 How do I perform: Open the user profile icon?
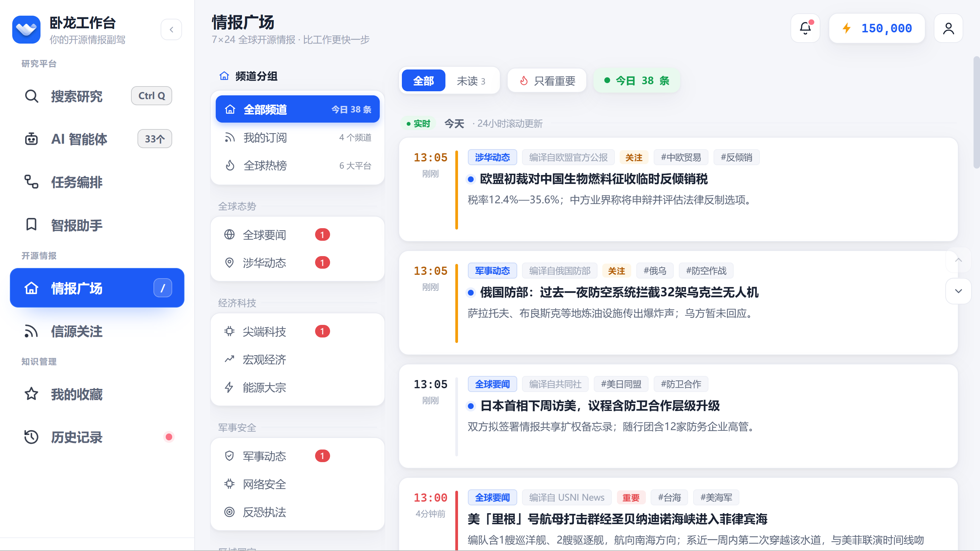(x=948, y=28)
